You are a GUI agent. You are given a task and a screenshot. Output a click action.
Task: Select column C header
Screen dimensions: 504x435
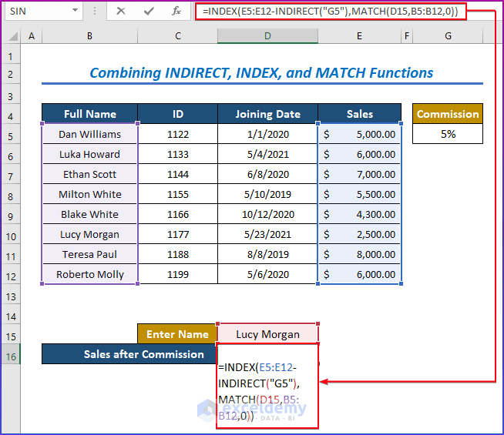[x=178, y=36]
